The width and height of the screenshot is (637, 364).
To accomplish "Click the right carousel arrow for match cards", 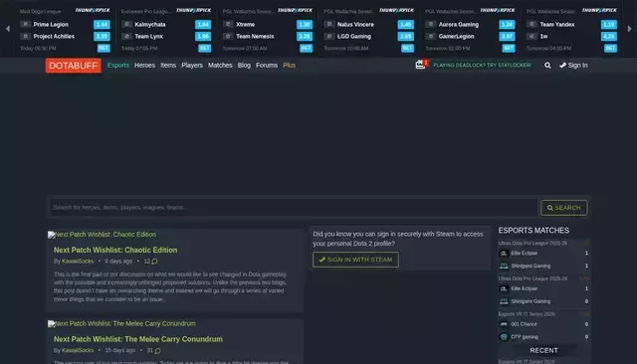I will (629, 29).
